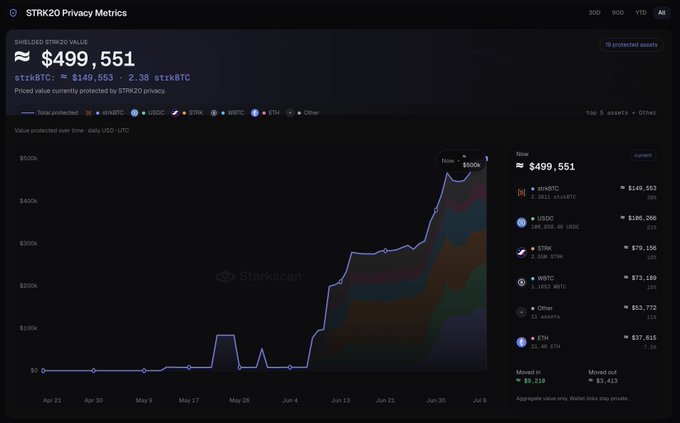680x423 pixels.
Task: Click the WBTC icon in legend
Action: (214, 113)
